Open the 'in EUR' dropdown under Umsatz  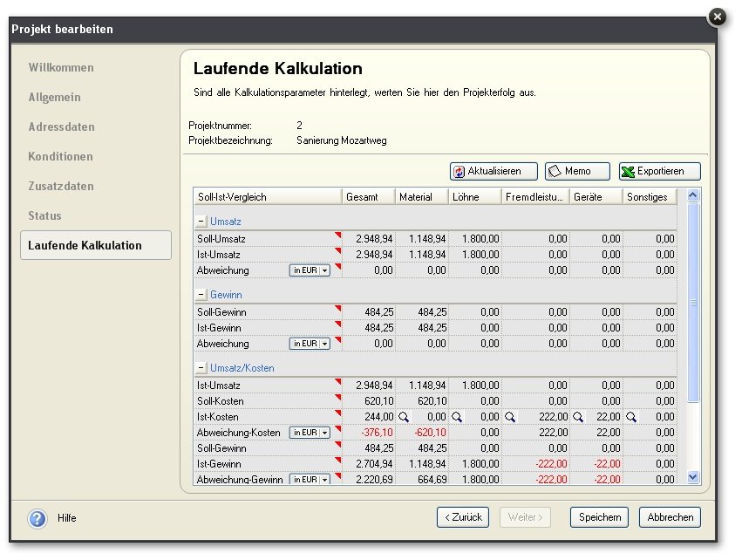(311, 270)
